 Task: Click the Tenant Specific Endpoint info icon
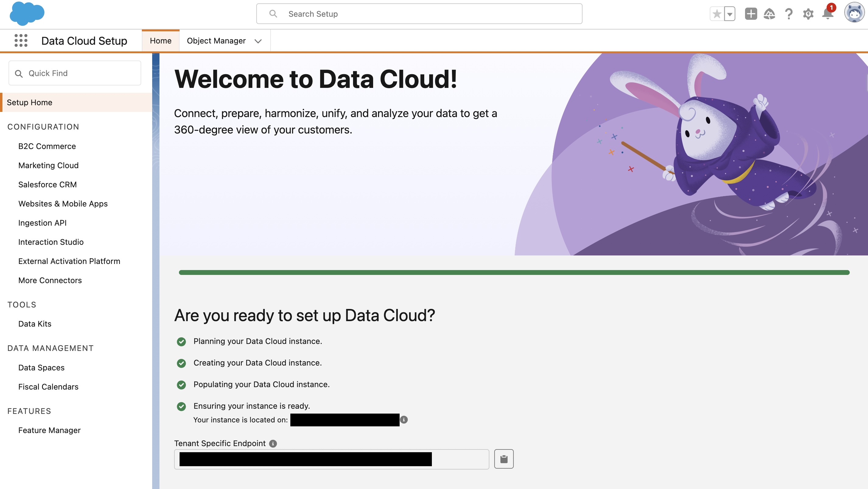pos(273,443)
